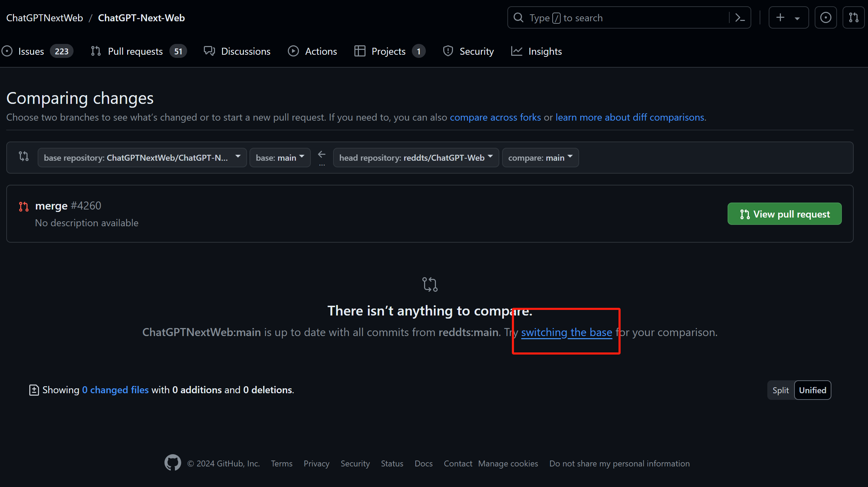
Task: Click the Pull requests count badge 51
Action: click(178, 51)
